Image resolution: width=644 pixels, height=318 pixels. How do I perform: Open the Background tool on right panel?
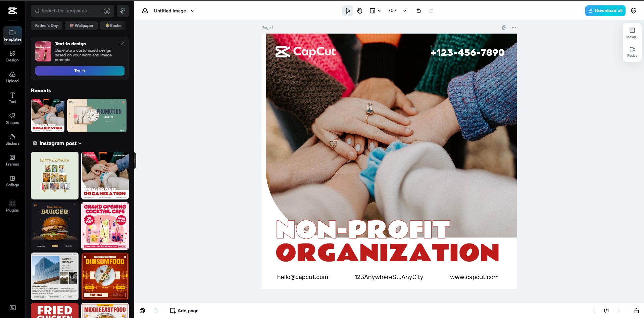[632, 33]
